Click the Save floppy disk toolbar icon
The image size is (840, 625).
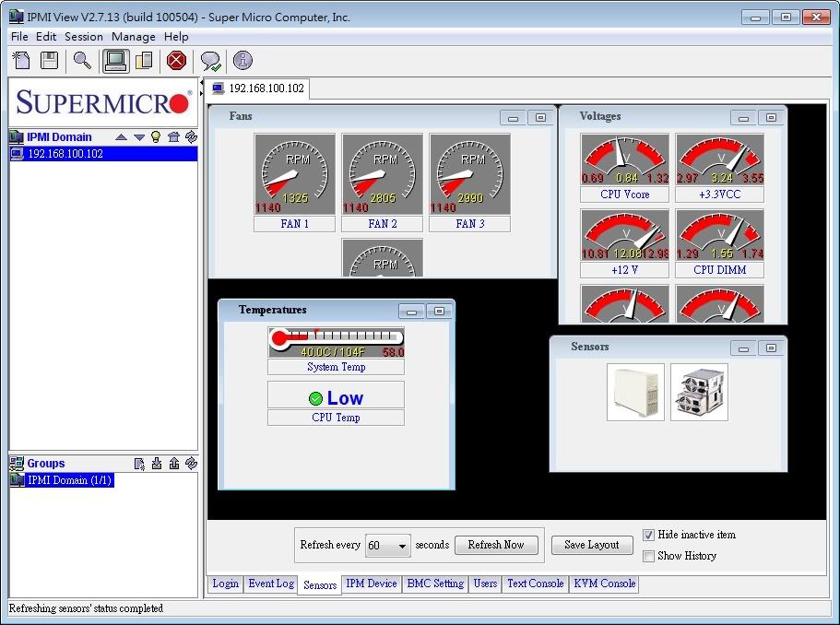pyautogui.click(x=49, y=61)
